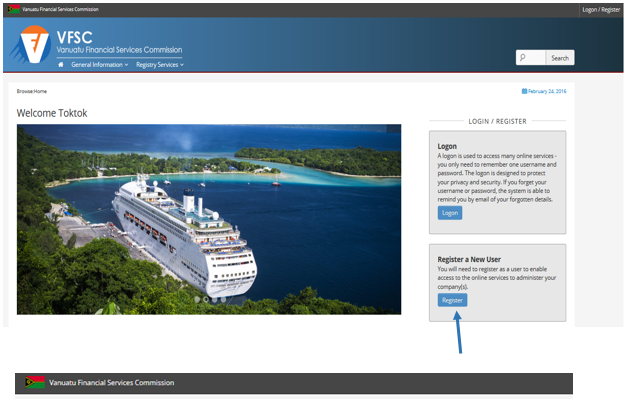Click the Home breadcrumb link

tap(40, 91)
